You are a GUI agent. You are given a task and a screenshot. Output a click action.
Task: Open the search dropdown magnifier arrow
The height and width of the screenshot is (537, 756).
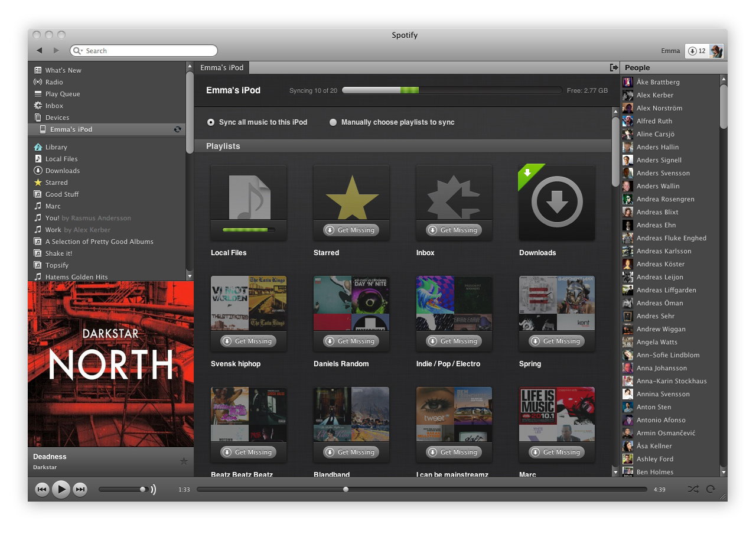pyautogui.click(x=78, y=51)
